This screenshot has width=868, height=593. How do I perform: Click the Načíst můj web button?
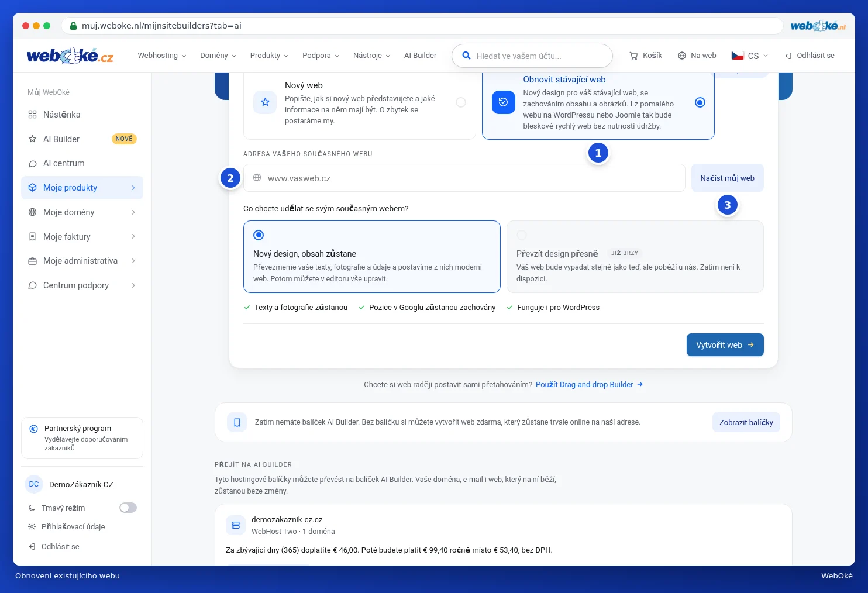point(728,178)
